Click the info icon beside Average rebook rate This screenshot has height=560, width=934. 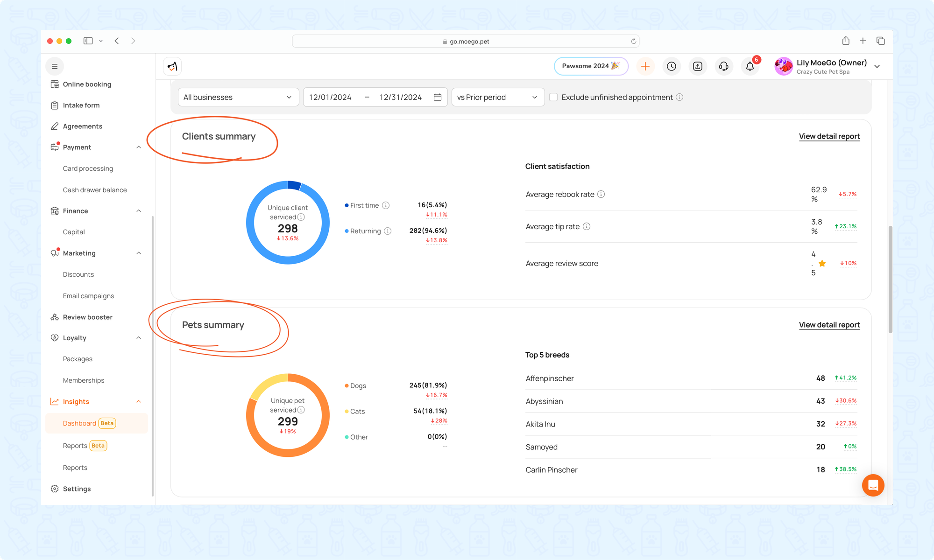601,194
